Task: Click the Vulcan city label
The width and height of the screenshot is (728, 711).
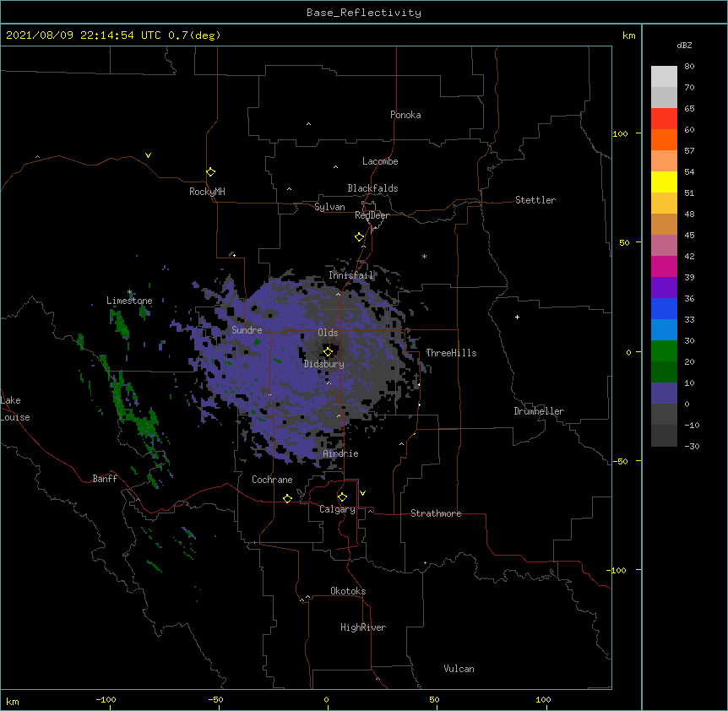Action: pyautogui.click(x=459, y=669)
